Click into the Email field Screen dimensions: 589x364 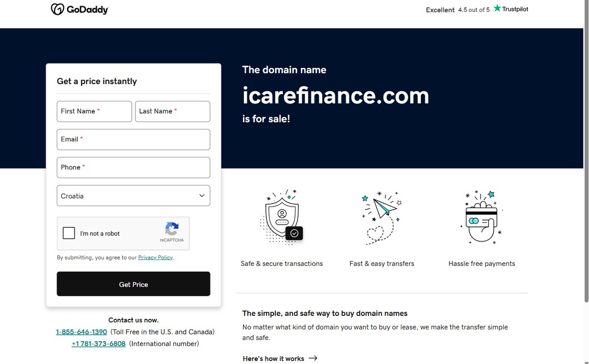134,139
